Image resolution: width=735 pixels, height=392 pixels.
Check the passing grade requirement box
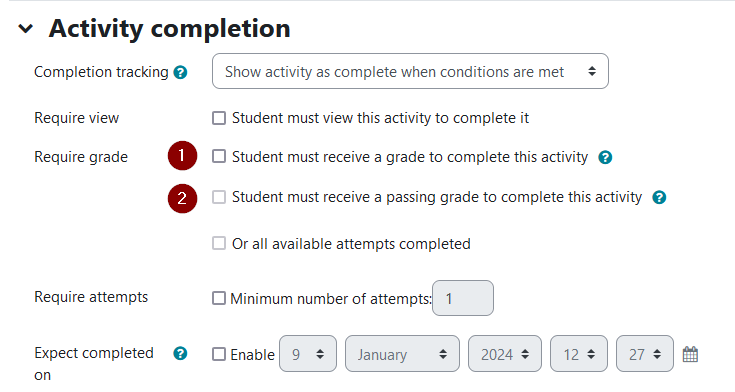point(219,196)
